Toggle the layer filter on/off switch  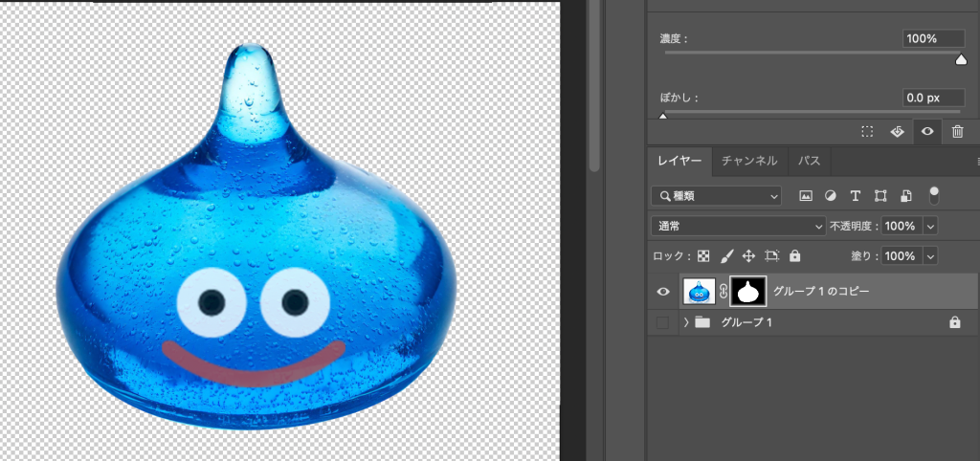(934, 195)
